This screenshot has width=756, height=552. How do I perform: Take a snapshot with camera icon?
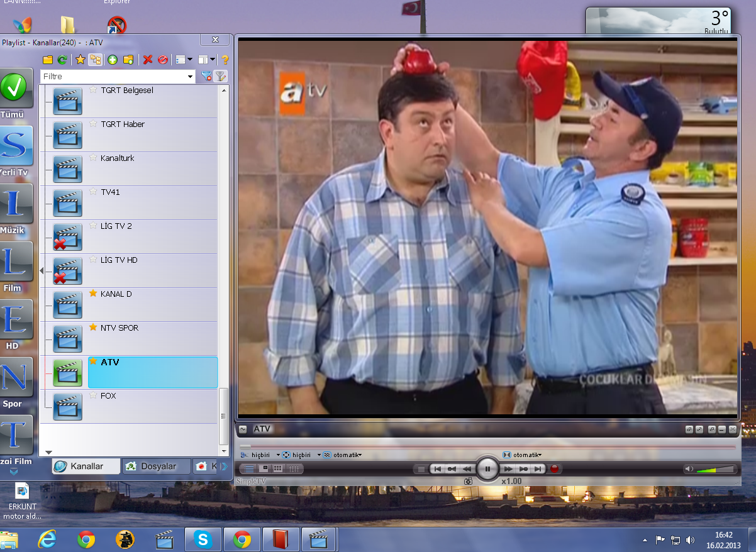coord(468,481)
